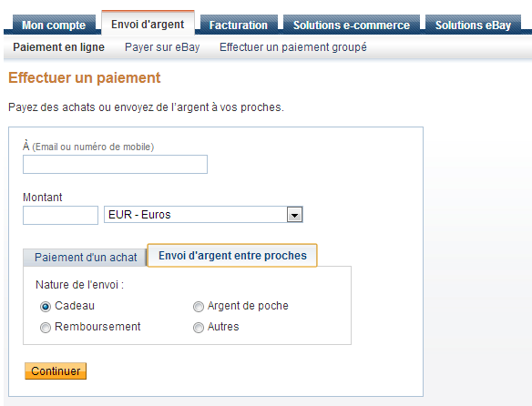The height and width of the screenshot is (406, 532).
Task: Click the currency dropdown arrow button
Action: (x=294, y=215)
